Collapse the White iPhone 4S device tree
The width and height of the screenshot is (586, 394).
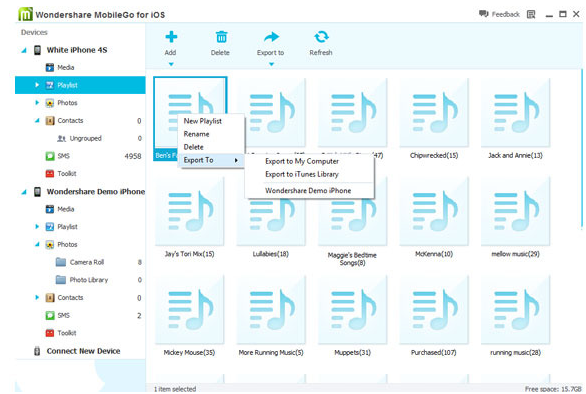24,50
